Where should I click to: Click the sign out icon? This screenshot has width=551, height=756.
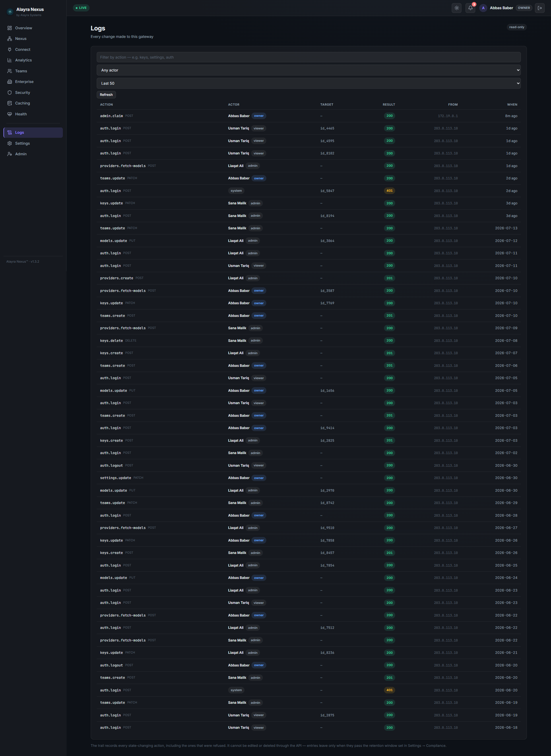point(540,8)
